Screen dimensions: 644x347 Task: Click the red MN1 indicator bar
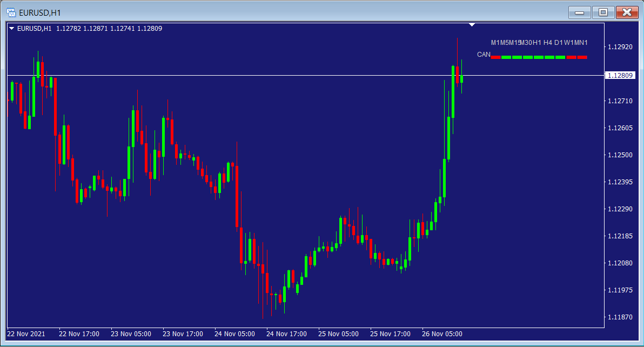[582, 57]
